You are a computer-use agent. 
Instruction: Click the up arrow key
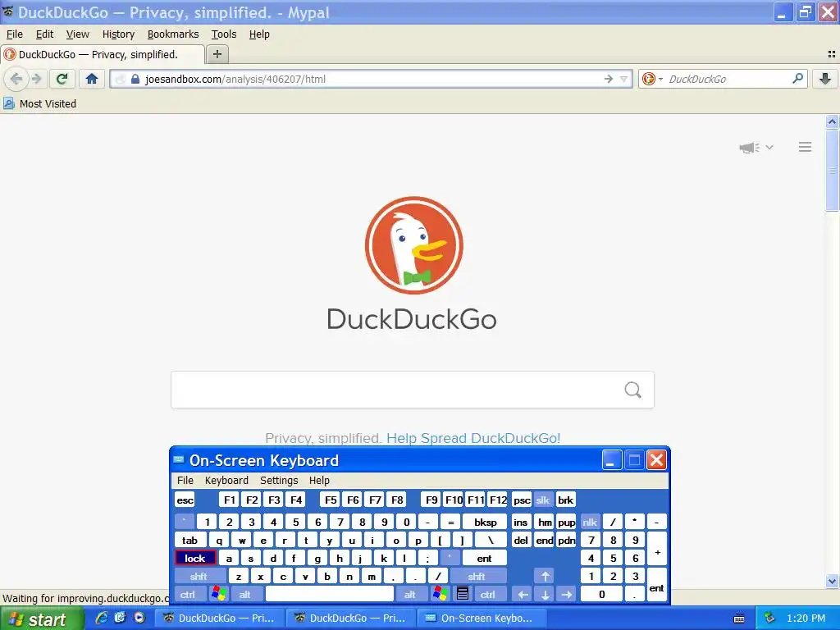click(x=545, y=577)
